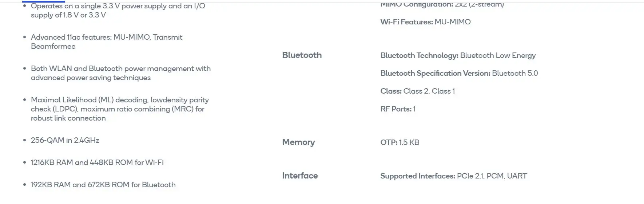Click the 'Bluetooth Technology' spec line
The image size is (644, 204).
458,55
